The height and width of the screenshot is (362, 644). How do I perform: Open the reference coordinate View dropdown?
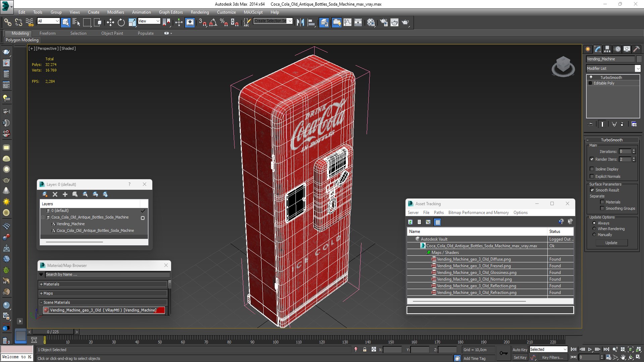coord(149,21)
